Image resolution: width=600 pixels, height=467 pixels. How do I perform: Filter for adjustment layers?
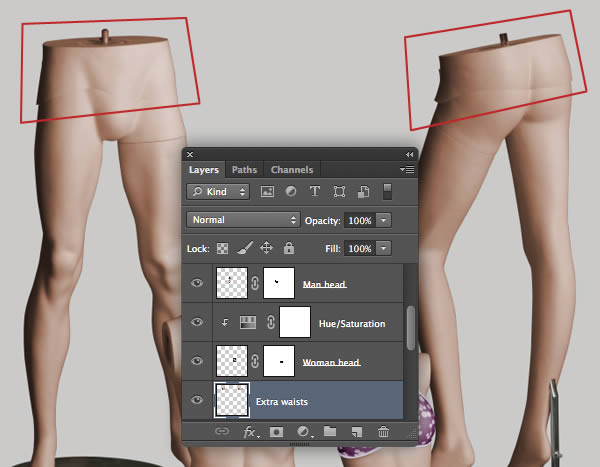click(x=291, y=191)
